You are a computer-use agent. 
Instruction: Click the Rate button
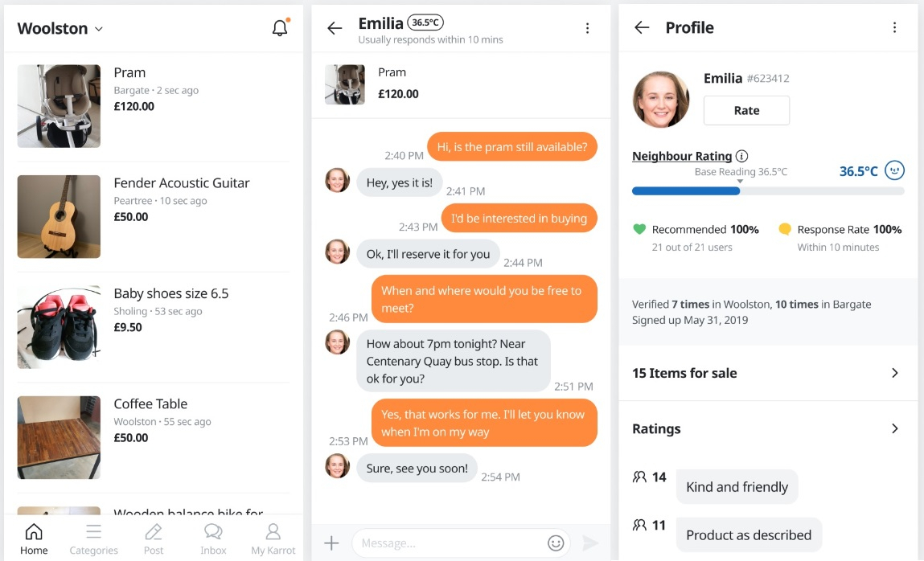click(746, 110)
